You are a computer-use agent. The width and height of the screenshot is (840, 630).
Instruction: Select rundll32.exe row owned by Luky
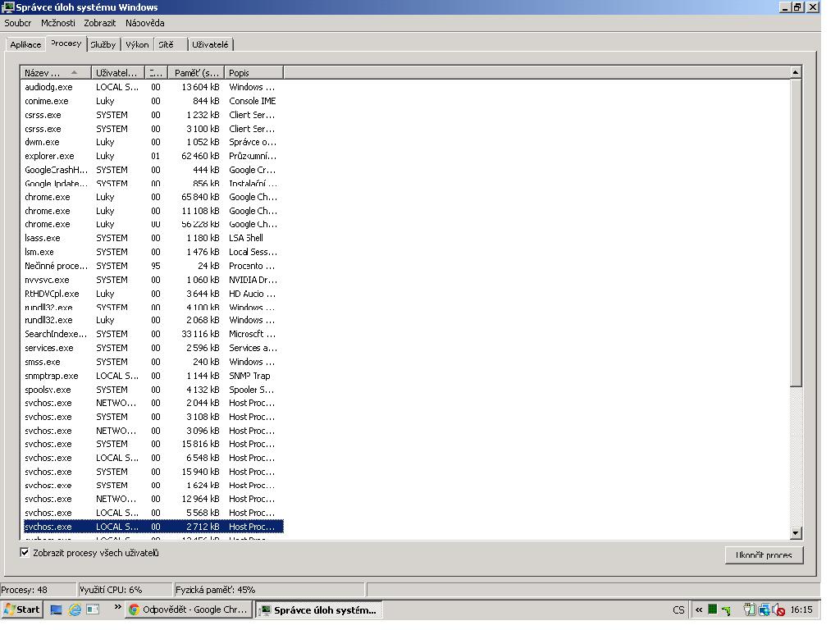tap(152, 320)
